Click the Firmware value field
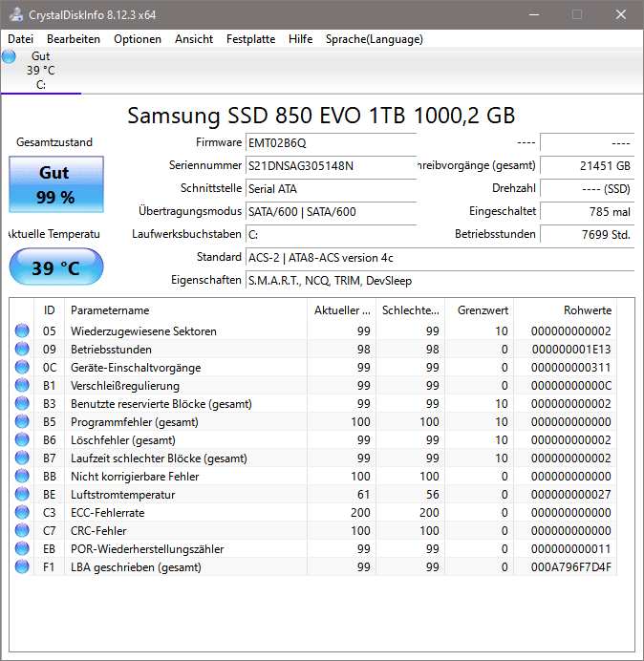Screen dimensions: 644x661 click(x=331, y=143)
